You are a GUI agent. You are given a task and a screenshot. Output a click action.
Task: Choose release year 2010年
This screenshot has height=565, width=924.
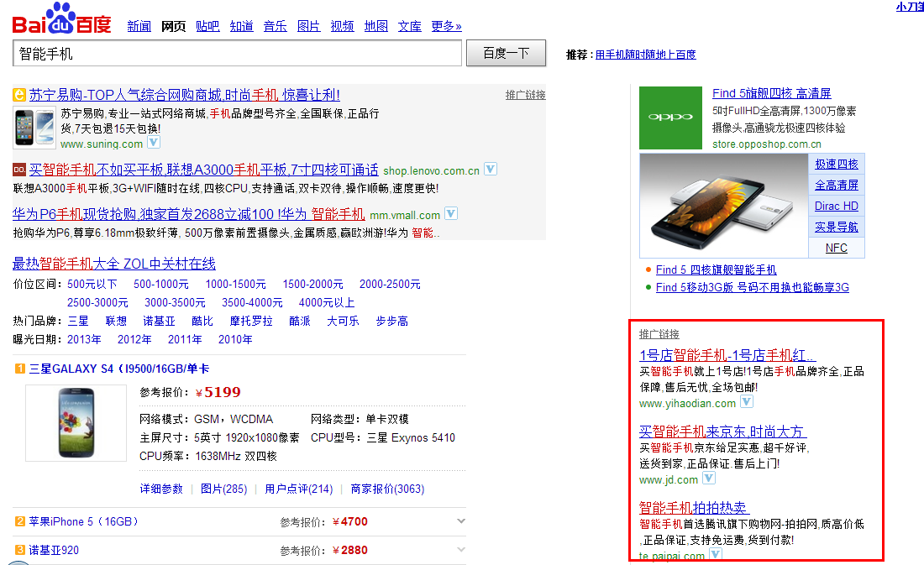(235, 339)
